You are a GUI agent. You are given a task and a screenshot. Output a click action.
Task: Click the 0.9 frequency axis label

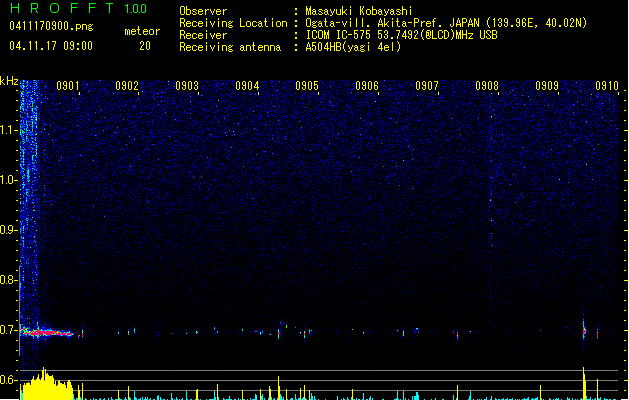8,230
